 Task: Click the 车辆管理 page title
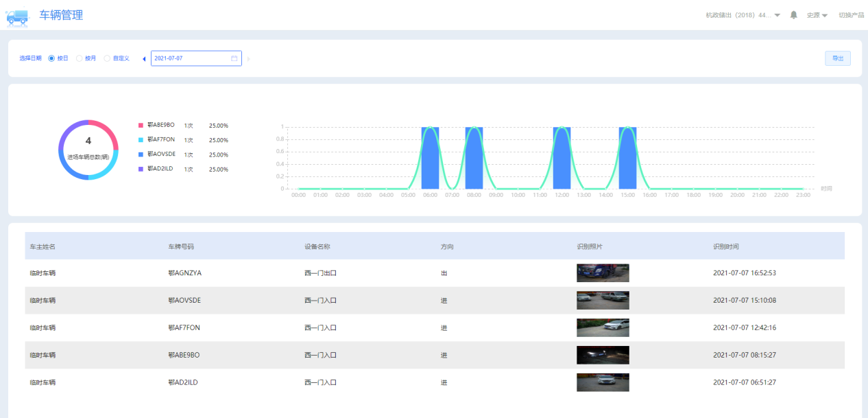[x=62, y=15]
